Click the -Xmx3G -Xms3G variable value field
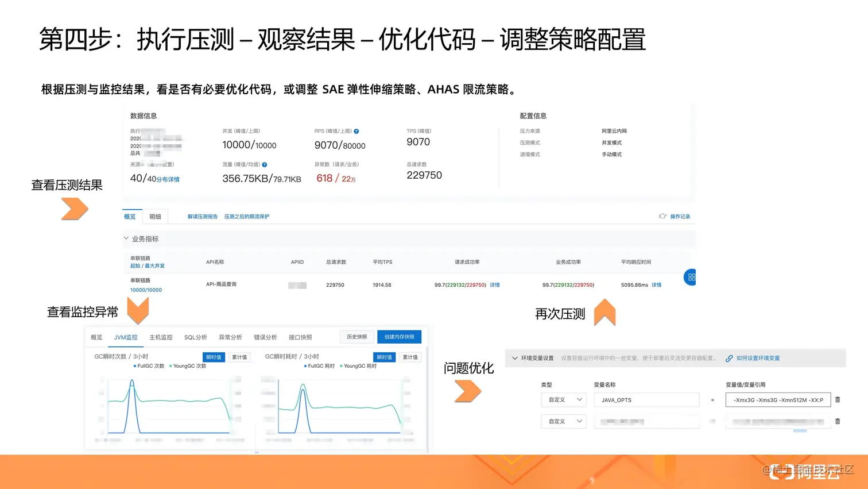The width and height of the screenshot is (868, 489). point(778,400)
